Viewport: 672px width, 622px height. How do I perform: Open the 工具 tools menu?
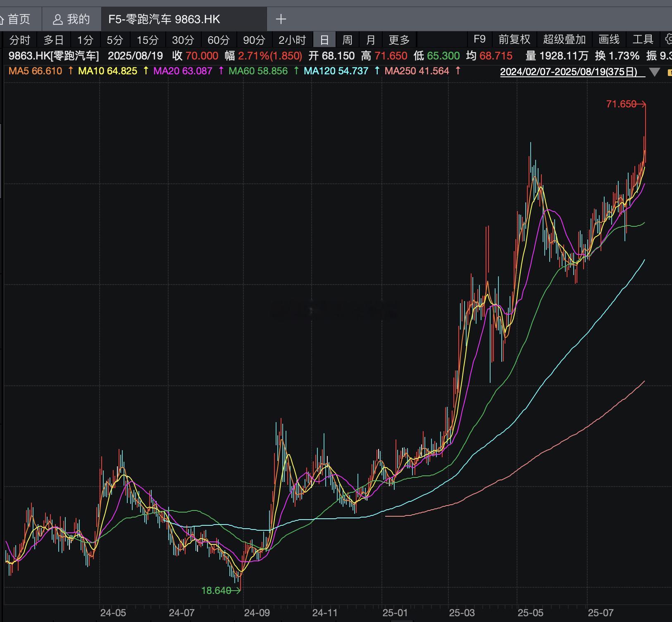tap(643, 39)
